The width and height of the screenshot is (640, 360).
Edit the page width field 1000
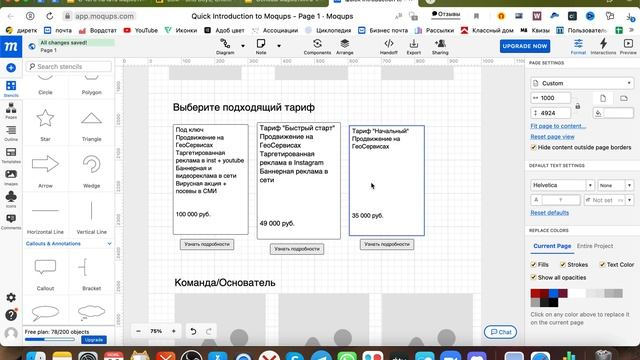point(550,98)
